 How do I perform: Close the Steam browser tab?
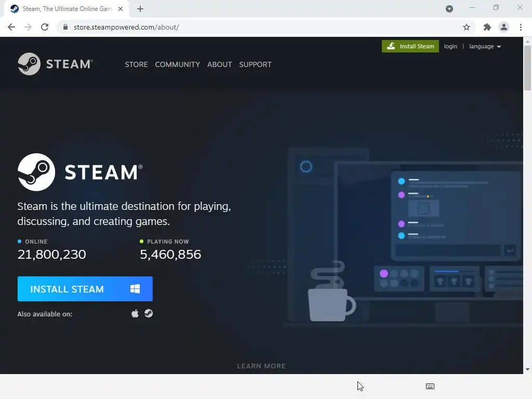121,9
